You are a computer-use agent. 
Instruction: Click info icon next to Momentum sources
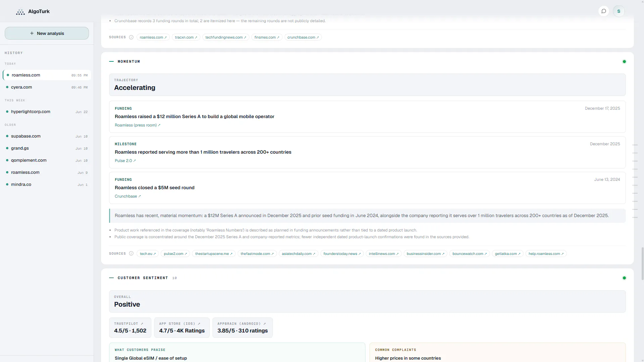(131, 254)
